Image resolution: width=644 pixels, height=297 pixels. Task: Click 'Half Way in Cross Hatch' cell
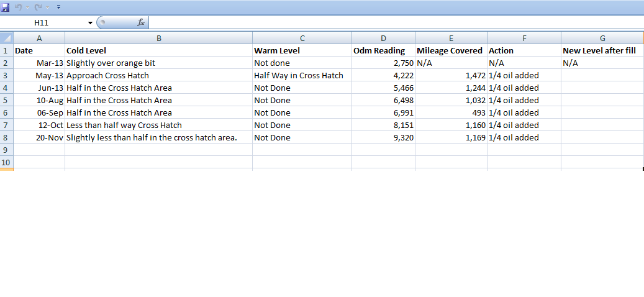pos(302,75)
